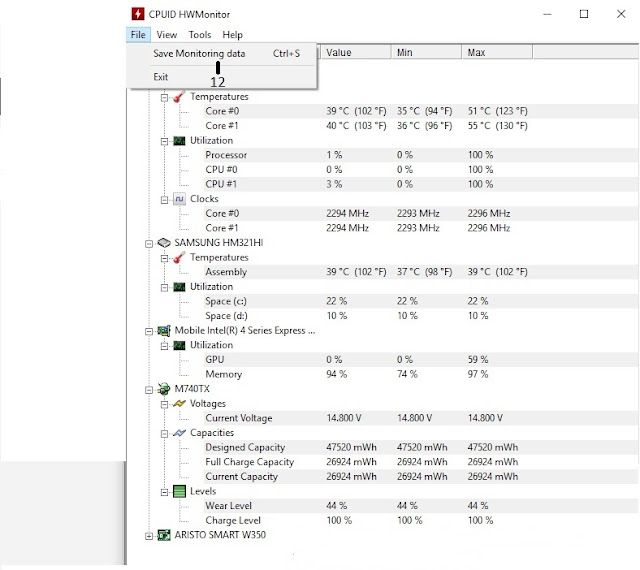Click the SAMSUNG HM321HI hard drive icon
Image resolution: width=640 pixels, height=570 pixels.
pos(164,243)
